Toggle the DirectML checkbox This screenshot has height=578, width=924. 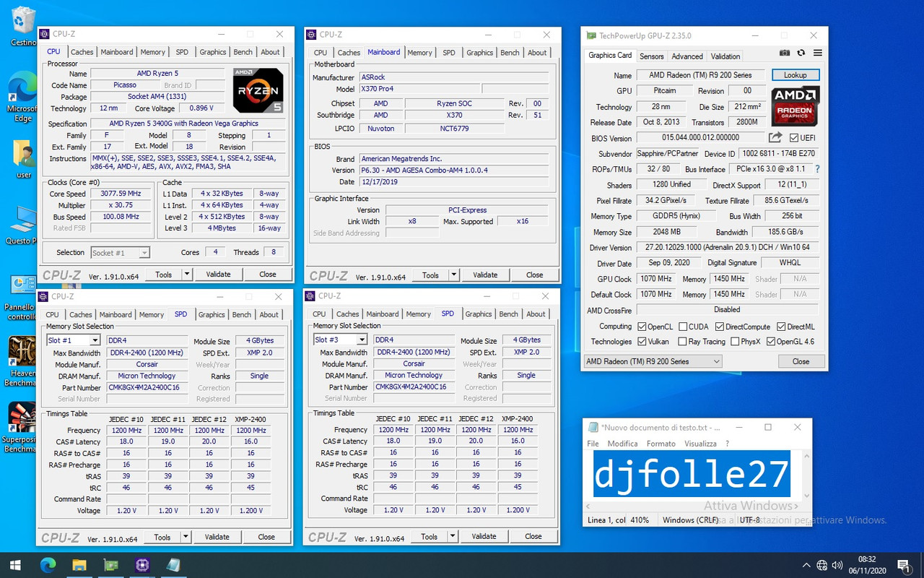tap(780, 327)
